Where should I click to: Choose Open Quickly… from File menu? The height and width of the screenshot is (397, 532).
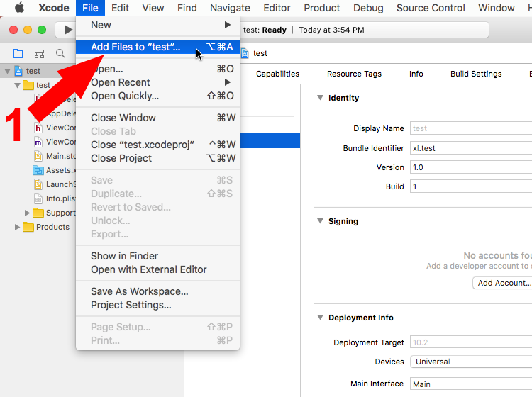point(157,96)
